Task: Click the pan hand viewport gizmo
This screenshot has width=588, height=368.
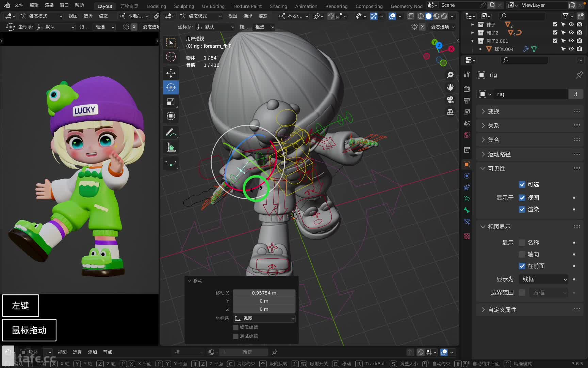Action: click(450, 87)
